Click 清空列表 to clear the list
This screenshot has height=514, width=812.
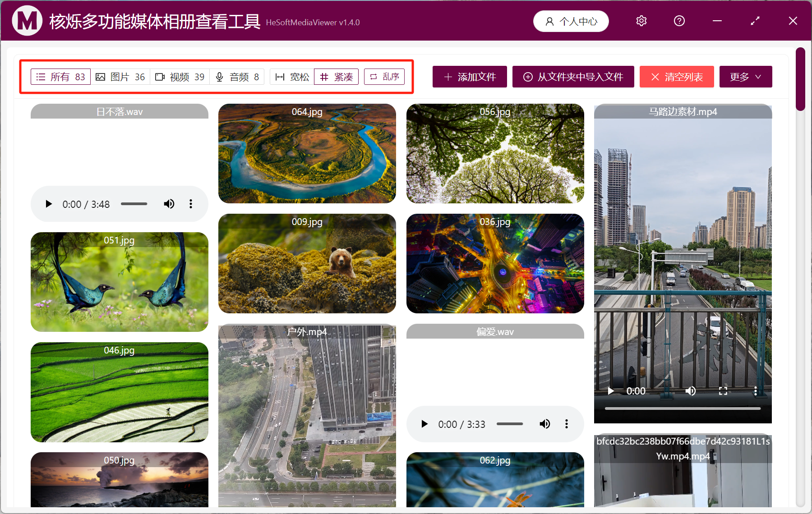(676, 77)
